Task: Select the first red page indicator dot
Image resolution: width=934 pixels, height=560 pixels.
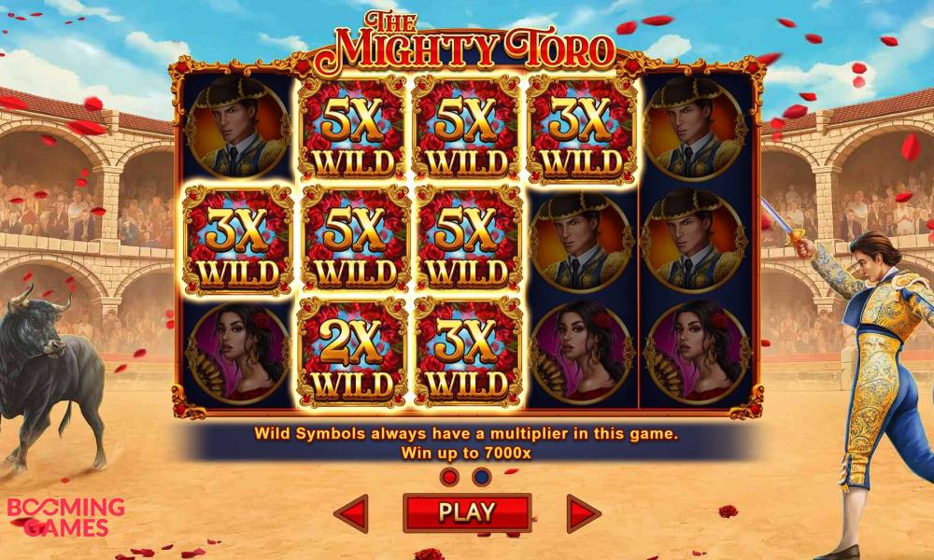Action: click(x=450, y=477)
